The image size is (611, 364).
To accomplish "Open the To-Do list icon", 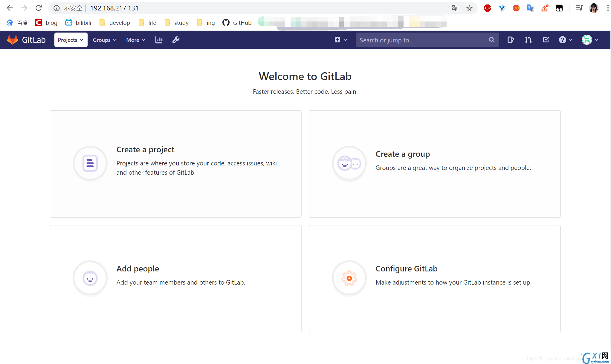I will tap(546, 40).
